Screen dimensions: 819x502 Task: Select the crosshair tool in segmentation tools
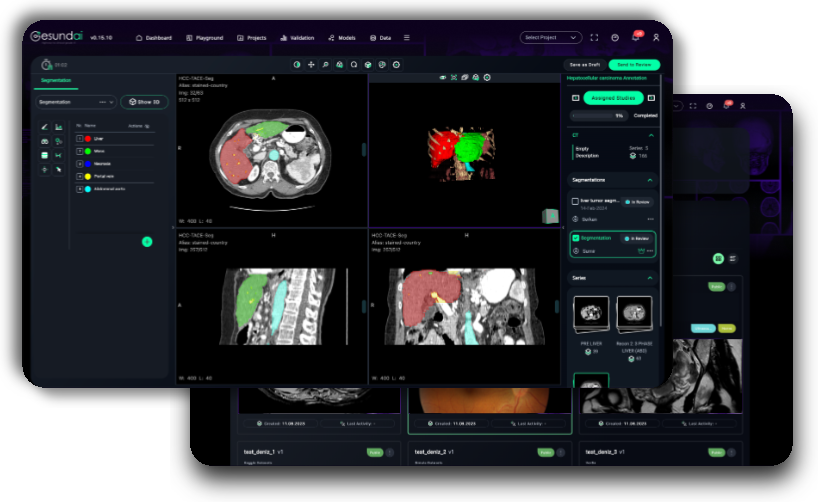(44, 169)
